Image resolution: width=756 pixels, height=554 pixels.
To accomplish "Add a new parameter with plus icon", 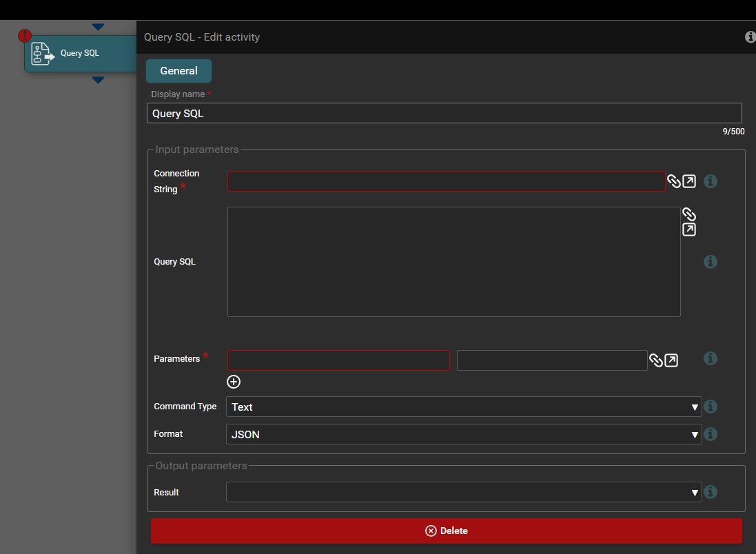I will click(x=234, y=382).
